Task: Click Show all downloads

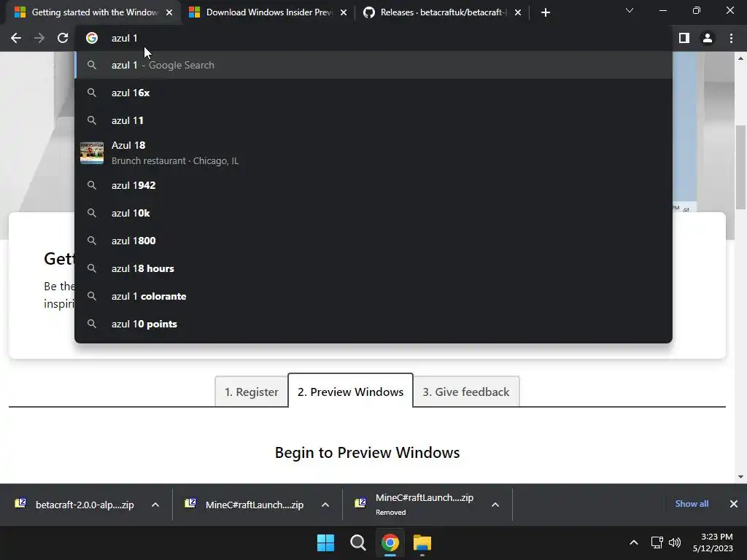Action: pyautogui.click(x=692, y=504)
